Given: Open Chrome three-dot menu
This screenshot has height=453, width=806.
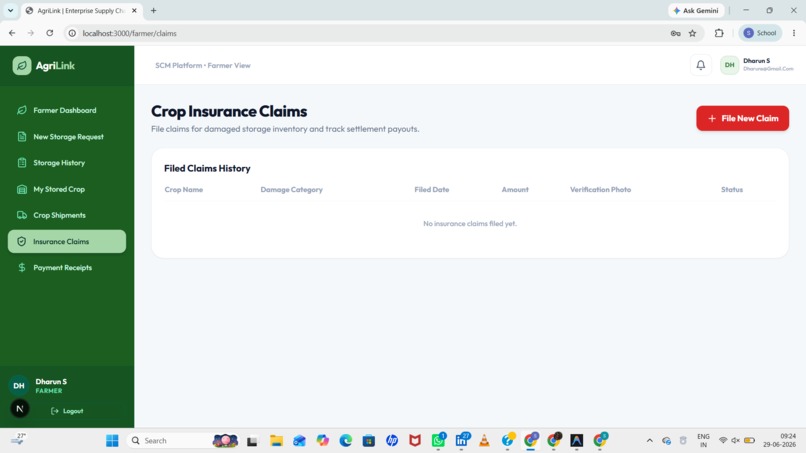Looking at the screenshot, I should (794, 33).
